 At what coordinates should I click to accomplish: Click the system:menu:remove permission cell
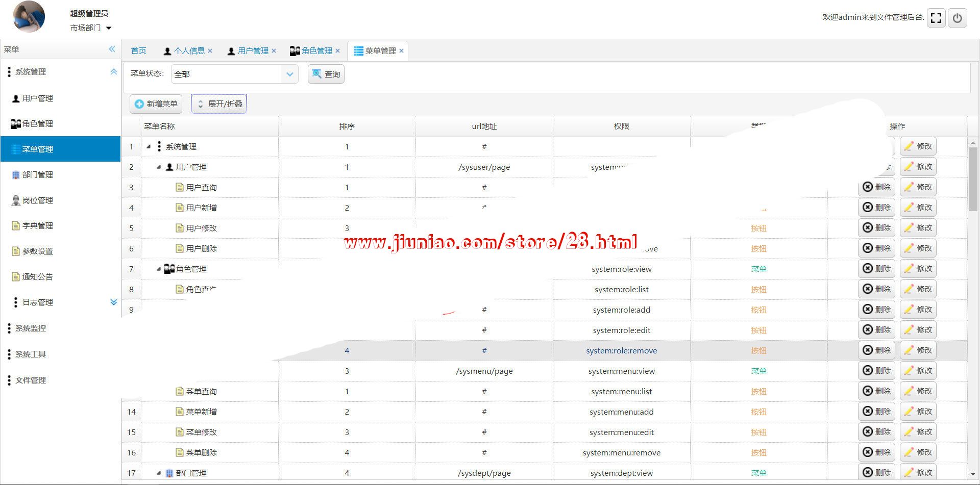click(622, 453)
